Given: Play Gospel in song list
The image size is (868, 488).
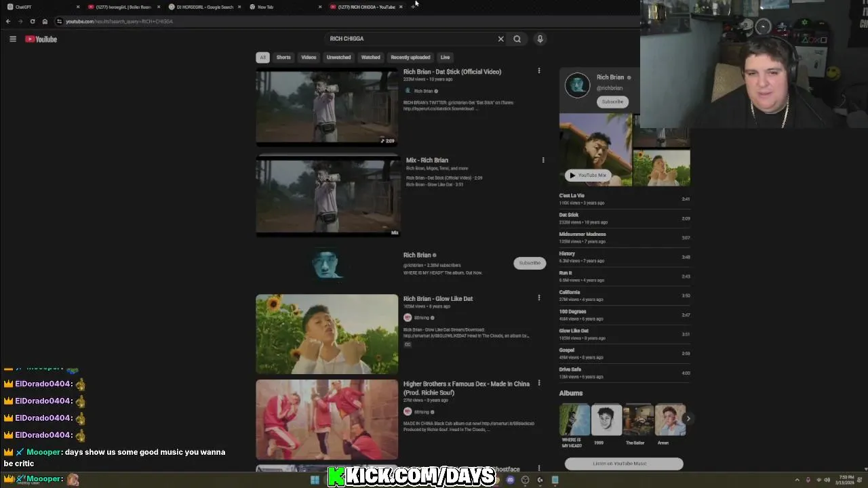Looking at the screenshot, I should coord(624,354).
